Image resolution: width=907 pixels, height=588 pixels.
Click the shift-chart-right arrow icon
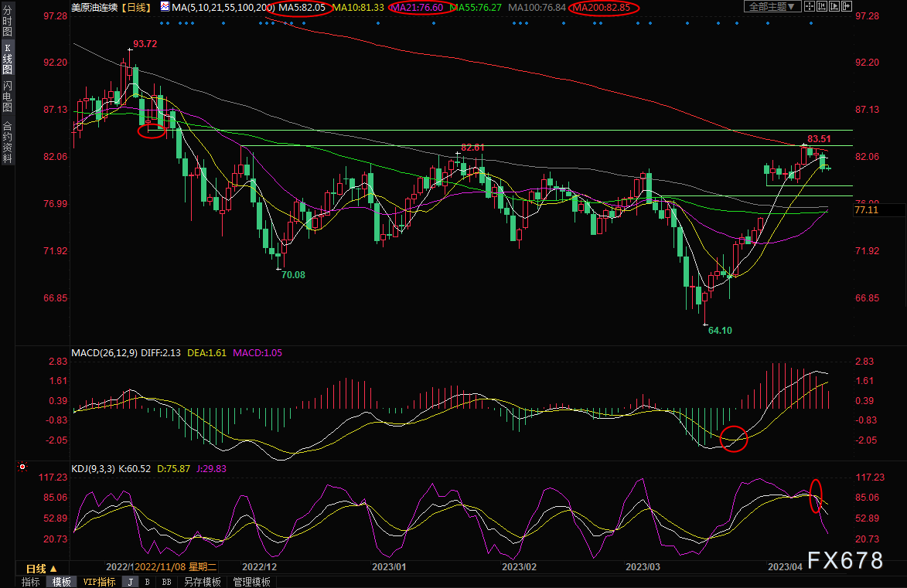tap(846, 6)
